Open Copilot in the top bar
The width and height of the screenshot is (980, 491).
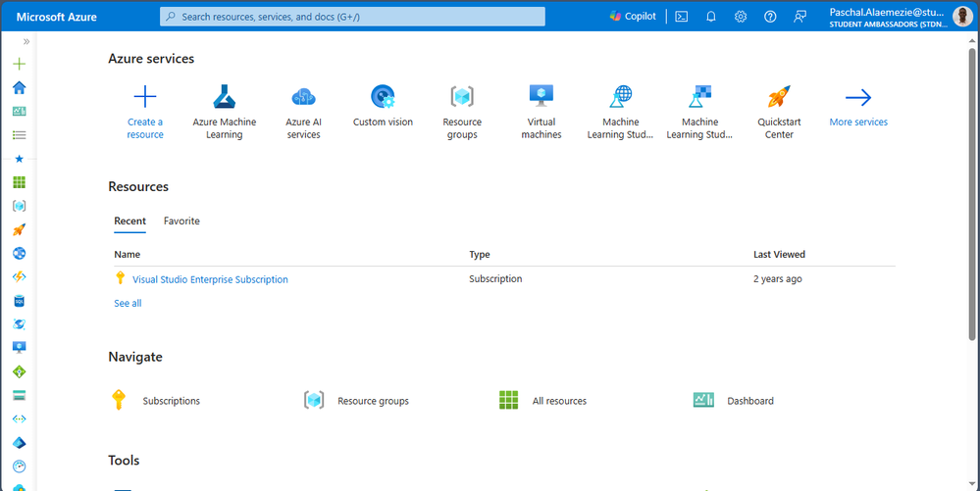click(x=633, y=17)
